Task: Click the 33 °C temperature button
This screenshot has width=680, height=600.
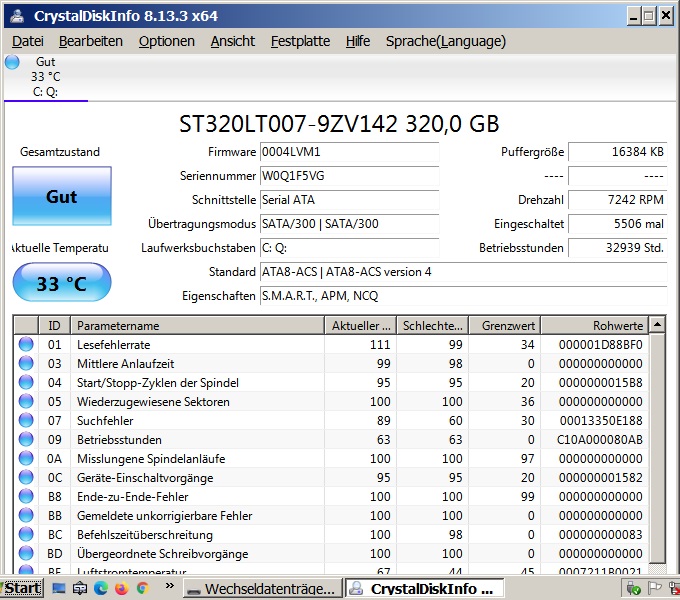Action: point(62,282)
